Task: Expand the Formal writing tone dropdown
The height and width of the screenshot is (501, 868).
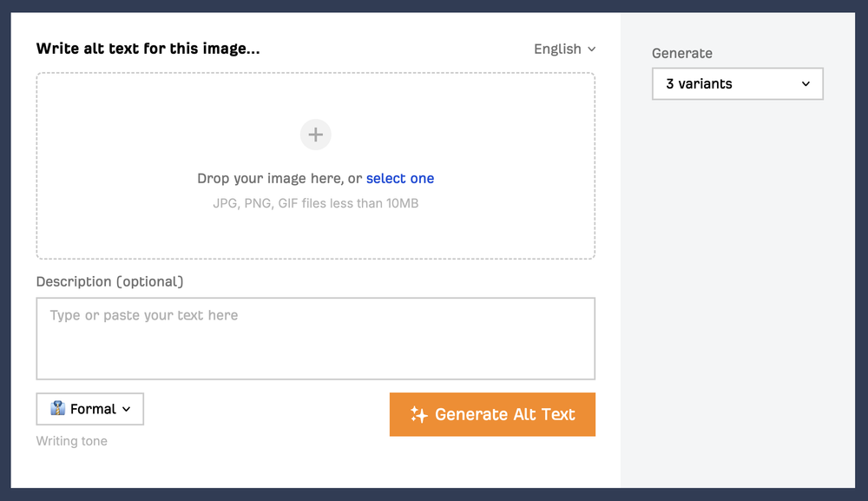Action: point(90,409)
